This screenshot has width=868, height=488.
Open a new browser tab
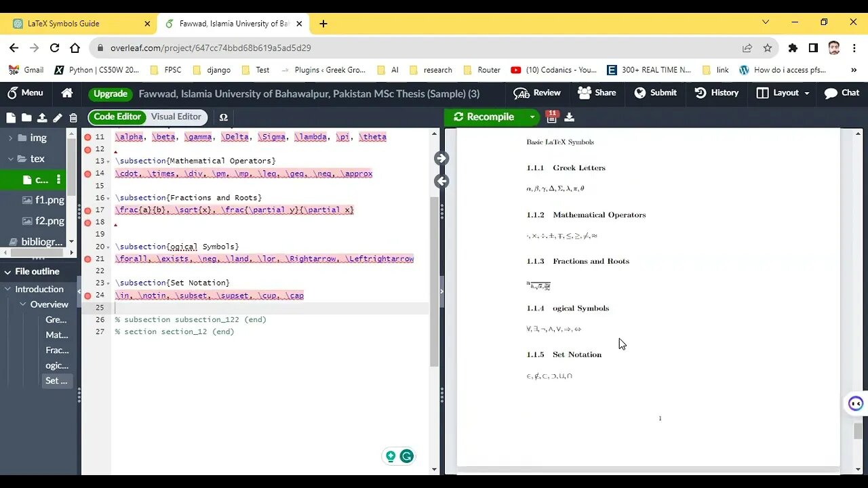[x=323, y=24]
